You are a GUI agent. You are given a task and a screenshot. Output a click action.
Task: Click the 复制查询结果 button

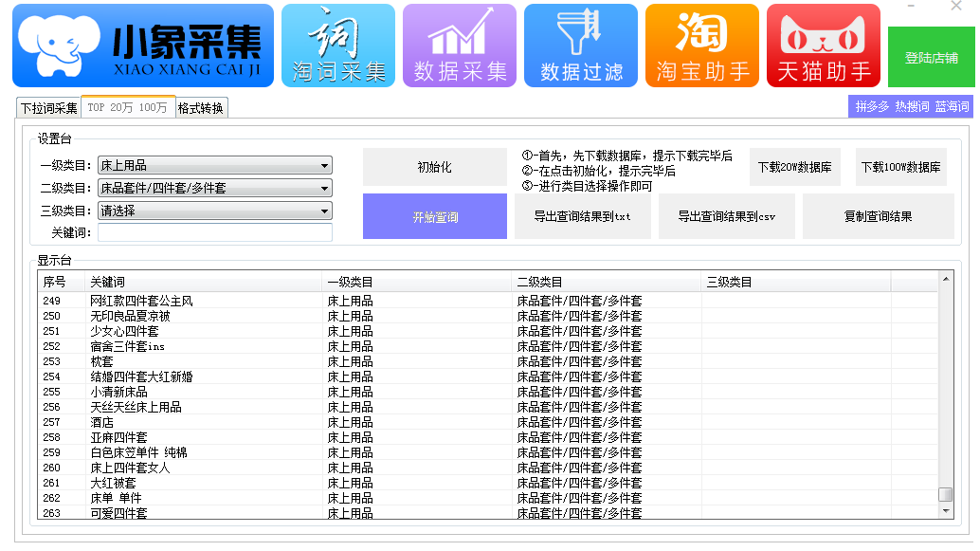pyautogui.click(x=879, y=216)
